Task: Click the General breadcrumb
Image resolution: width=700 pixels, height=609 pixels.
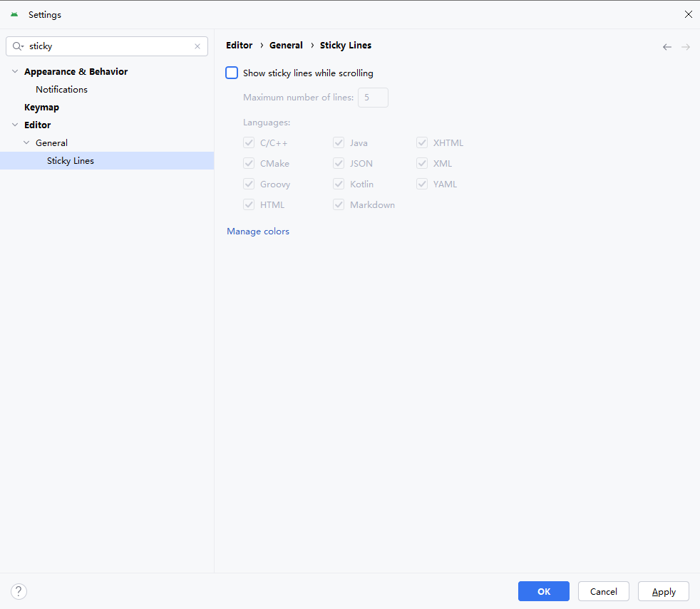Action: click(x=286, y=46)
